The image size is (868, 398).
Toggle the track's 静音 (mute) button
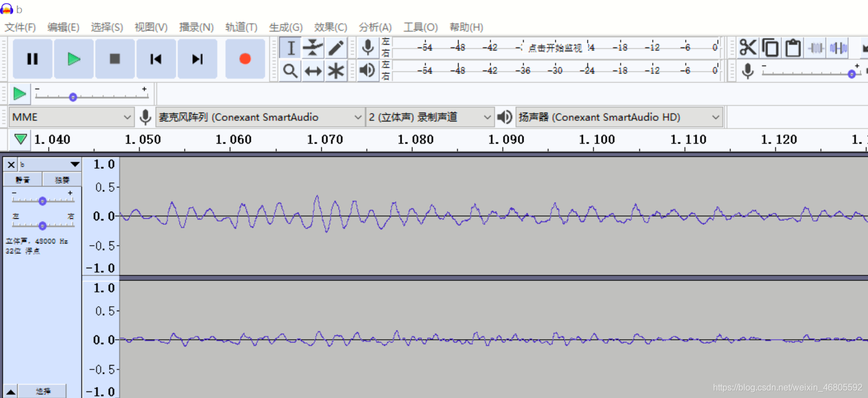coord(23,180)
